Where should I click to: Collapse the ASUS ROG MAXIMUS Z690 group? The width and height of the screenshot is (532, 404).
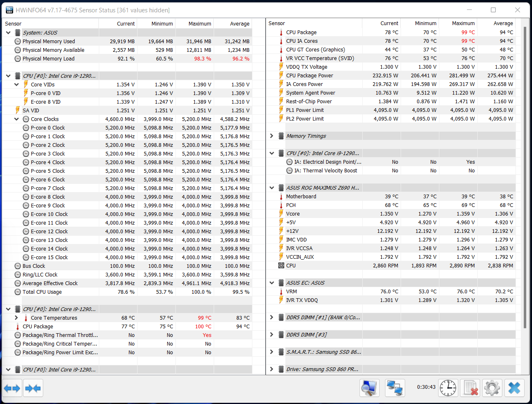click(x=272, y=188)
